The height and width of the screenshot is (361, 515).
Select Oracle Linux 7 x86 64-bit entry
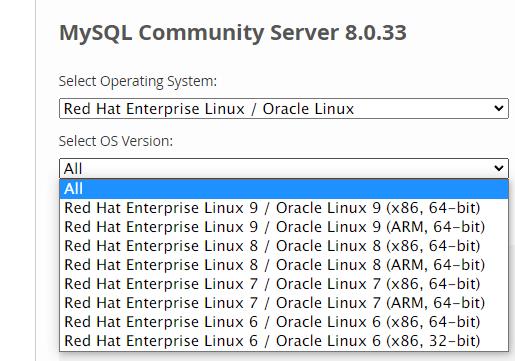pyautogui.click(x=284, y=284)
